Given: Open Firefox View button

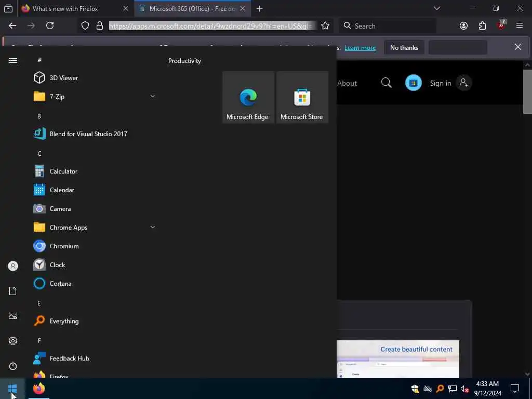Looking at the screenshot, I should [8, 8].
